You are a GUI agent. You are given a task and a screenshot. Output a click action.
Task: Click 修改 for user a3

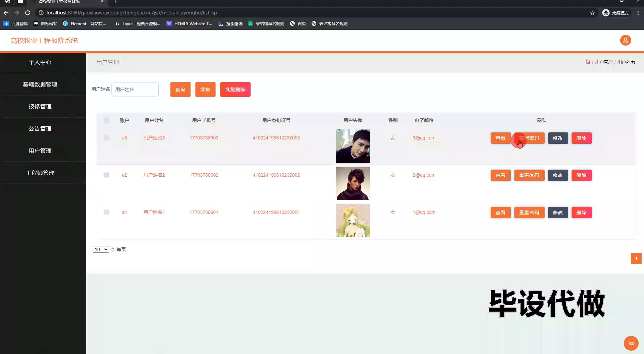coord(558,138)
